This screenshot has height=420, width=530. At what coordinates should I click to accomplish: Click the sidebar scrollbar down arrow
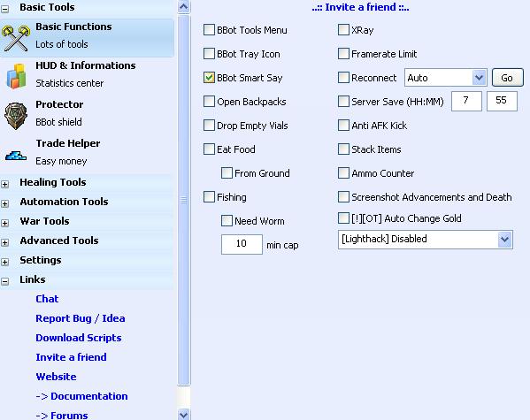coord(183,415)
